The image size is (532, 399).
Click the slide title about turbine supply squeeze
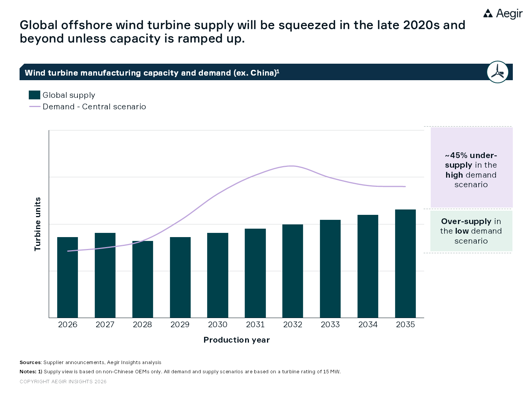tap(242, 31)
